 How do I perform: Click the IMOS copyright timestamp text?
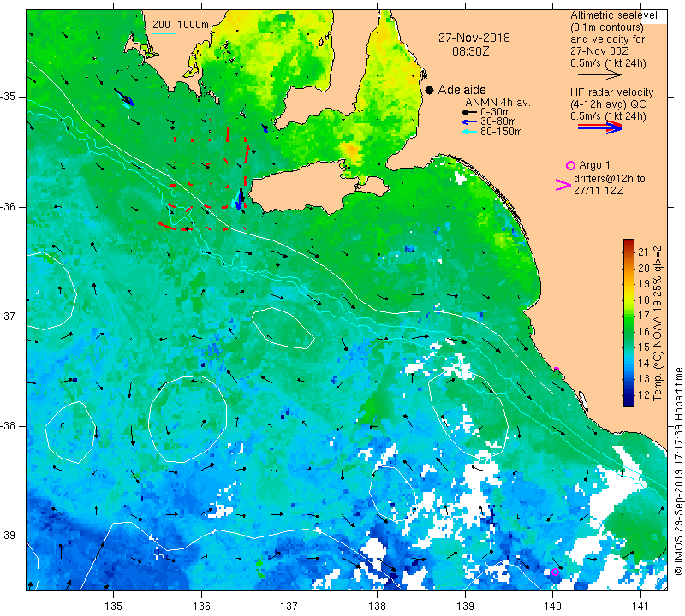tap(678, 471)
